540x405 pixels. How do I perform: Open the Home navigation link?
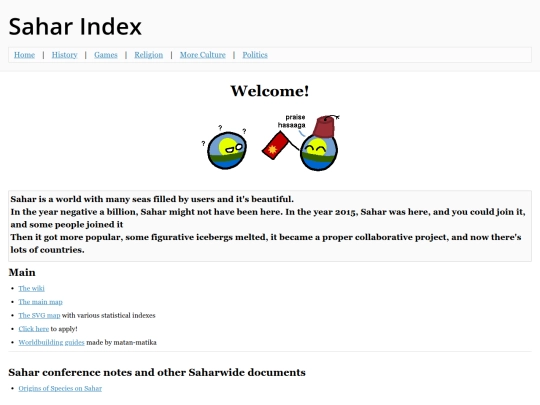[x=24, y=55]
